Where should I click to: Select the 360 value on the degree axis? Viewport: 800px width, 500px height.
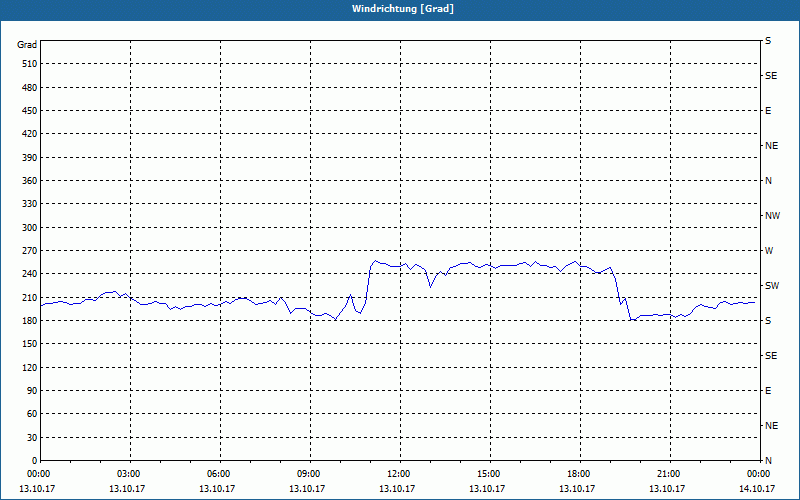(x=30, y=181)
